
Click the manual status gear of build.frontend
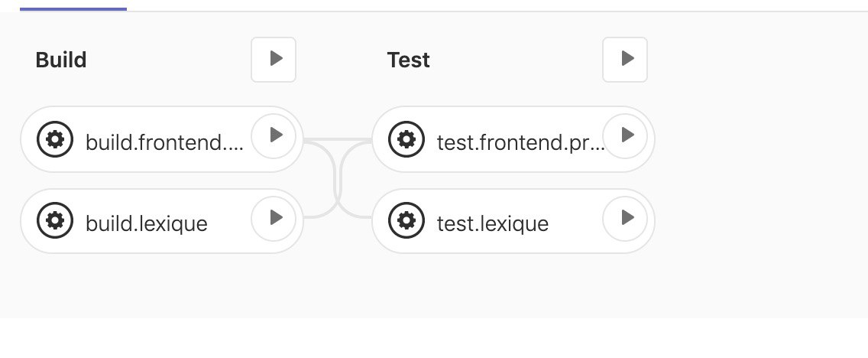[x=55, y=139]
